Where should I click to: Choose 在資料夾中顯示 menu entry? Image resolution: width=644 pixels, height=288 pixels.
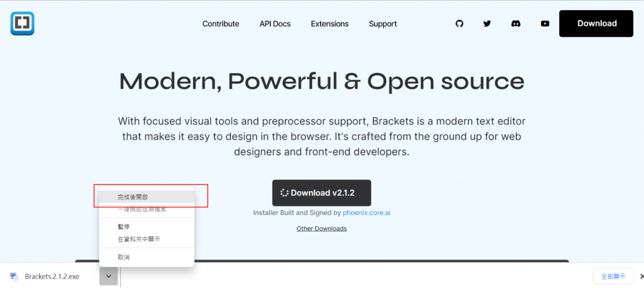click(x=147, y=239)
